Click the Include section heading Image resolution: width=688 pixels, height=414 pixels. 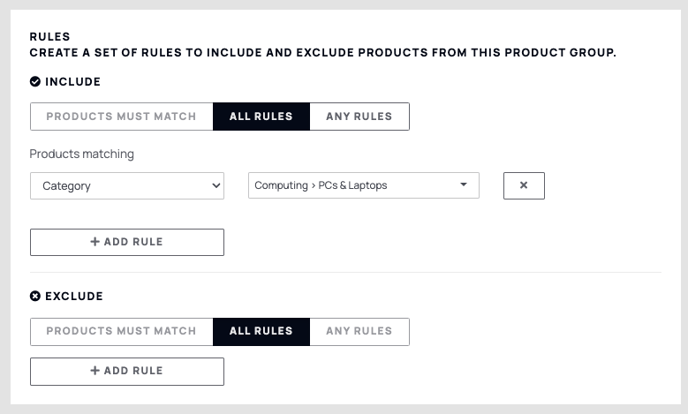[73, 82]
